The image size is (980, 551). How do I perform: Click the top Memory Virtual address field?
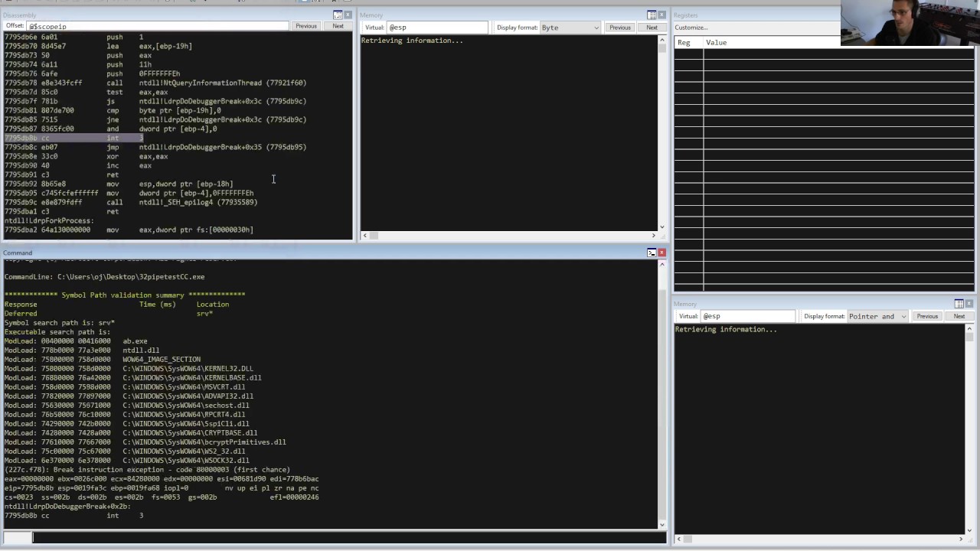point(436,28)
